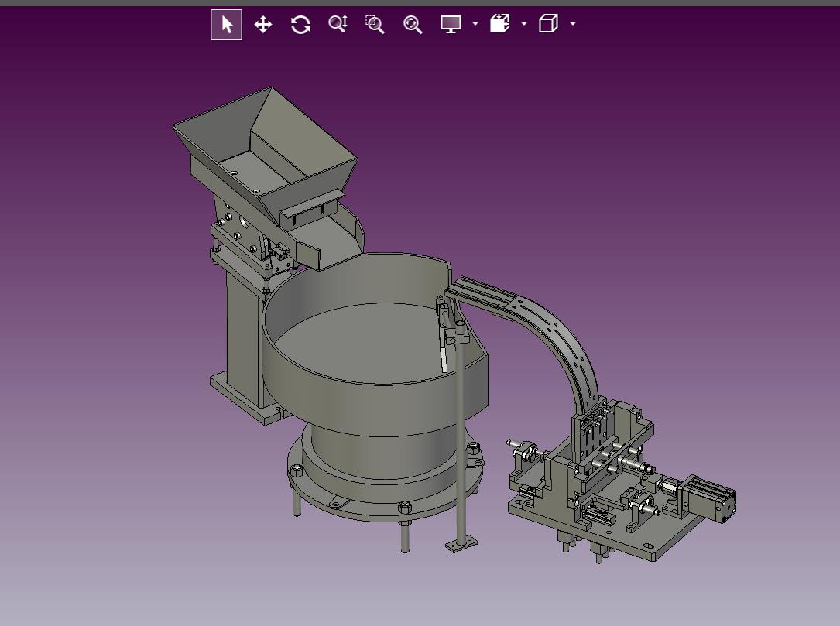Enable the Rotate orbit tool
The height and width of the screenshot is (626, 840).
300,25
